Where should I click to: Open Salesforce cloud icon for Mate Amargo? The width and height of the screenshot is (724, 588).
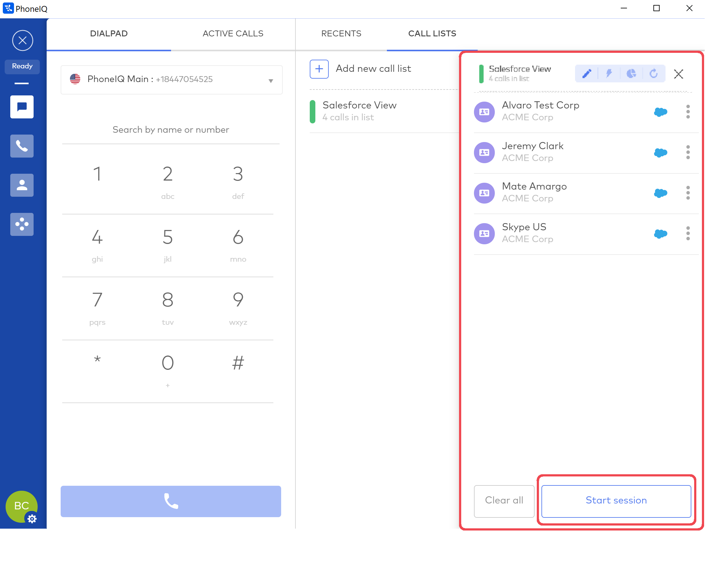tap(660, 193)
